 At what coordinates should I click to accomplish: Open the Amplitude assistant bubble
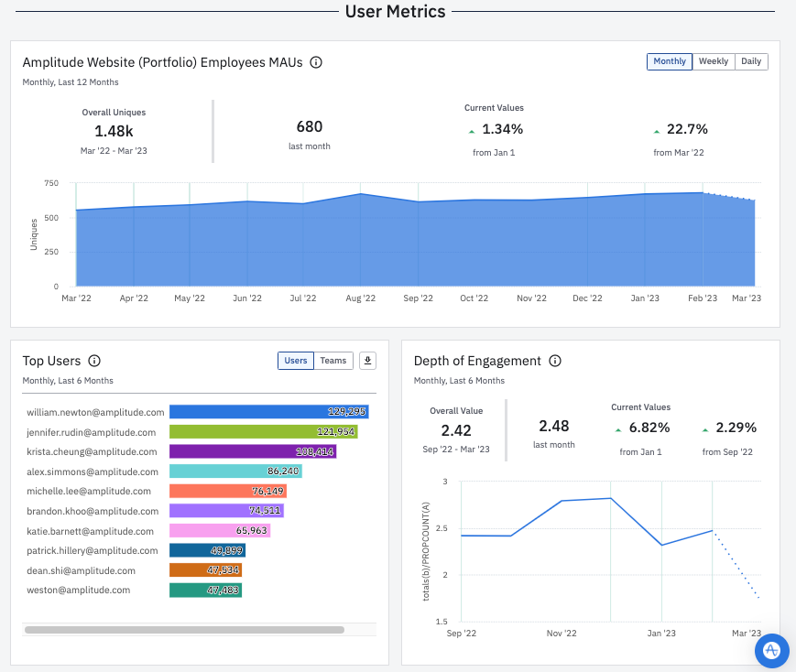(771, 651)
